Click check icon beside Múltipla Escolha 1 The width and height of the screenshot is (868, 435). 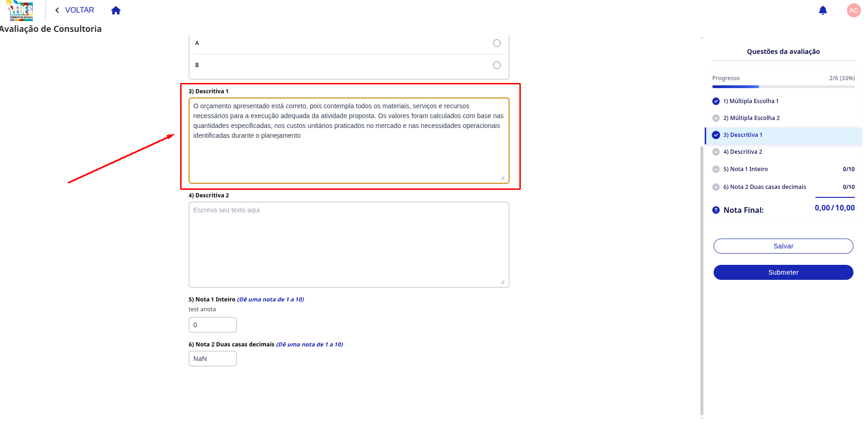(x=716, y=101)
